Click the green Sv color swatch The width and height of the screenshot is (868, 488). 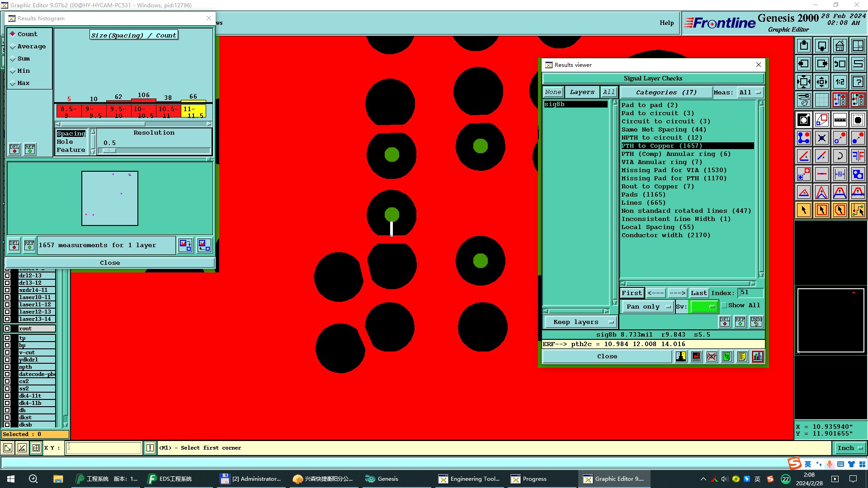click(703, 306)
